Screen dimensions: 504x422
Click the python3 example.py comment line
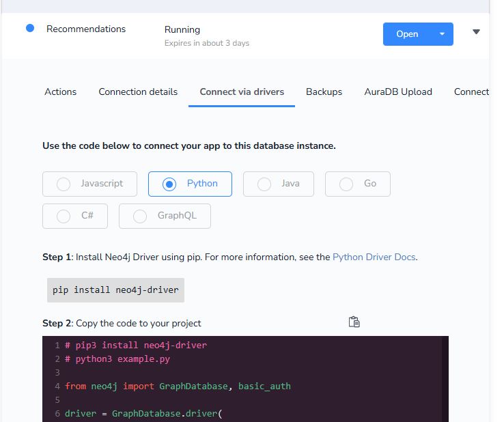(117, 358)
